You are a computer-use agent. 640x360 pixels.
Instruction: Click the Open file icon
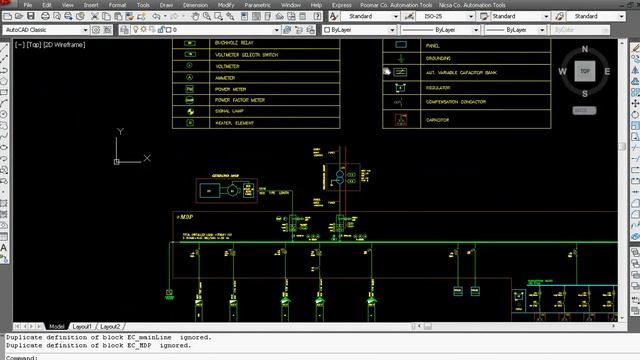point(19,16)
